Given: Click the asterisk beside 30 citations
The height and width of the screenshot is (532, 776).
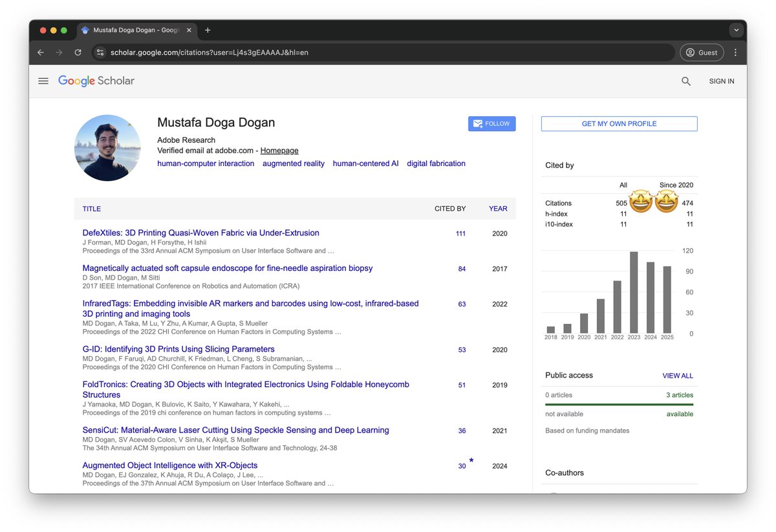Looking at the screenshot, I should [471, 461].
